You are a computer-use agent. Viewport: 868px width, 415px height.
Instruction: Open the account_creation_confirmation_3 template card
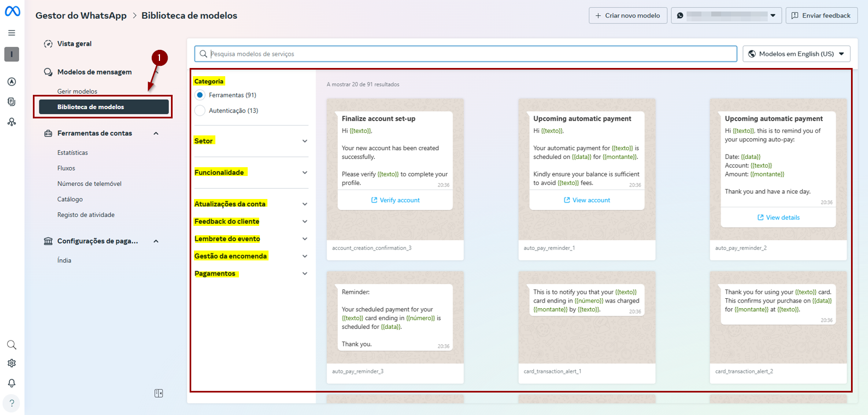[x=395, y=179]
